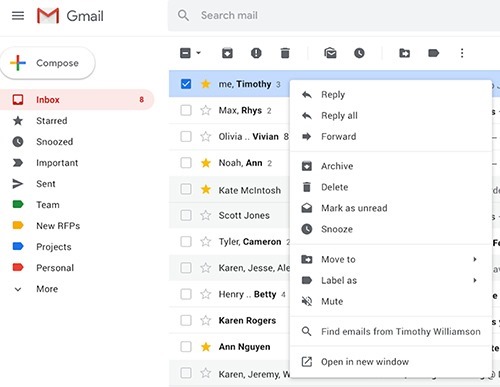The height and width of the screenshot is (387, 500).
Task: Click the Move to folder toolbar icon
Action: click(404, 53)
